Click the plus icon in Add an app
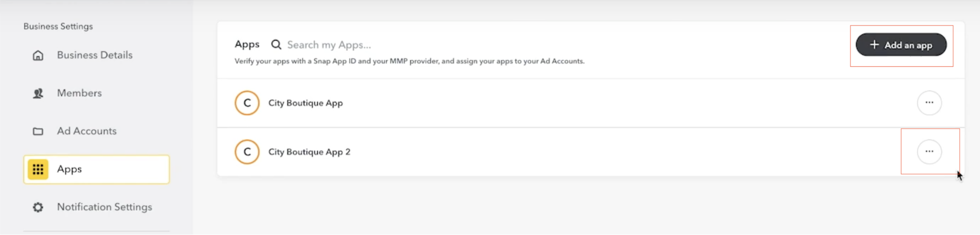The width and height of the screenshot is (980, 235). pyautogui.click(x=875, y=45)
